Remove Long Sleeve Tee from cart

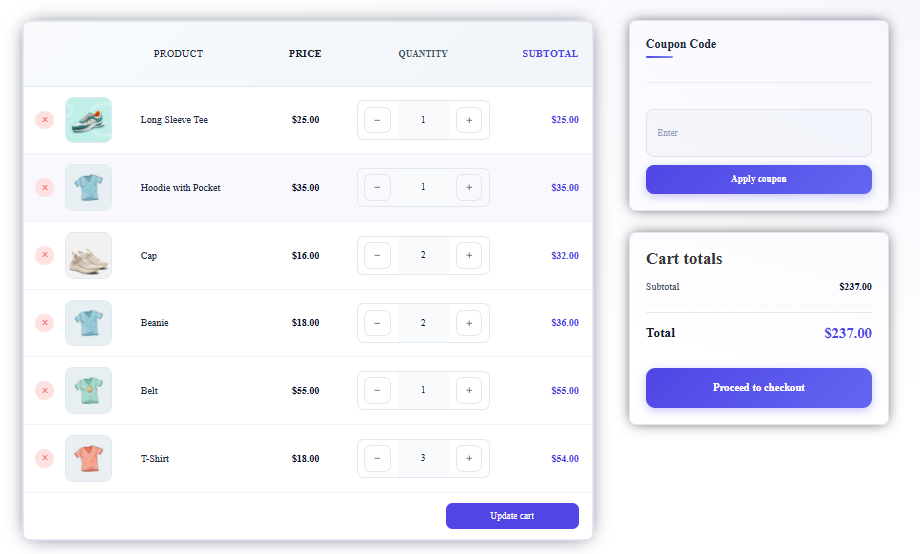click(x=45, y=120)
